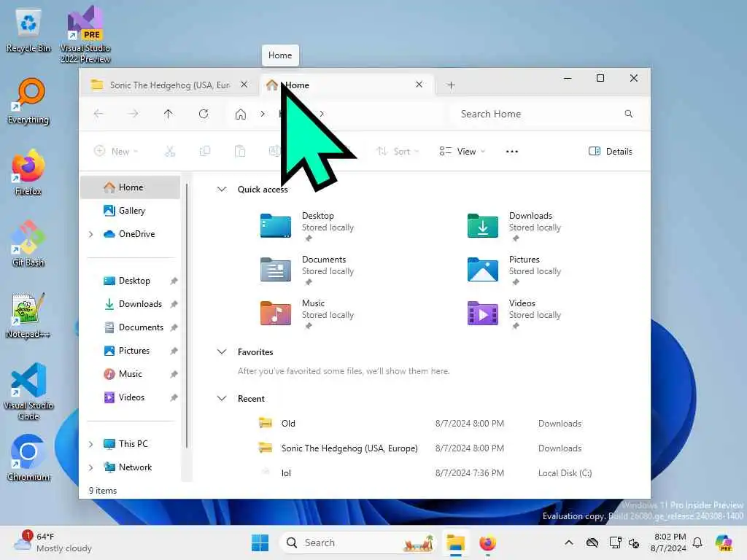The width and height of the screenshot is (747, 560).
Task: Collapse the Recent section
Action: (222, 399)
